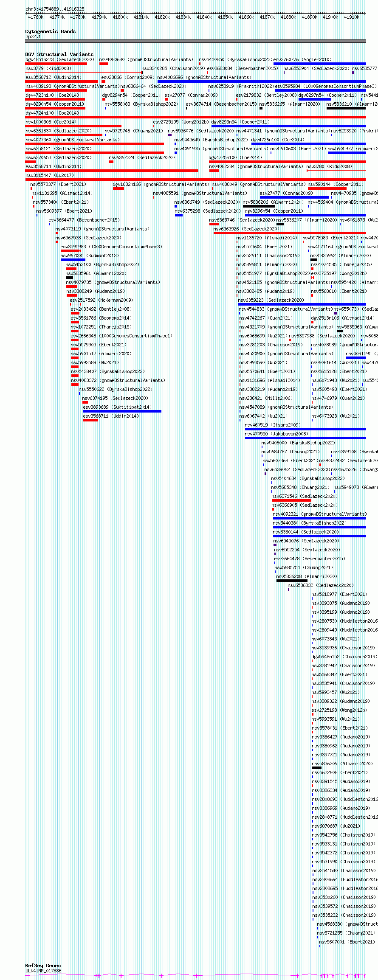378x980 pixels.
Task: Click nsv6253919 (Prakrithi2022) label
Action: (x=241, y=86)
